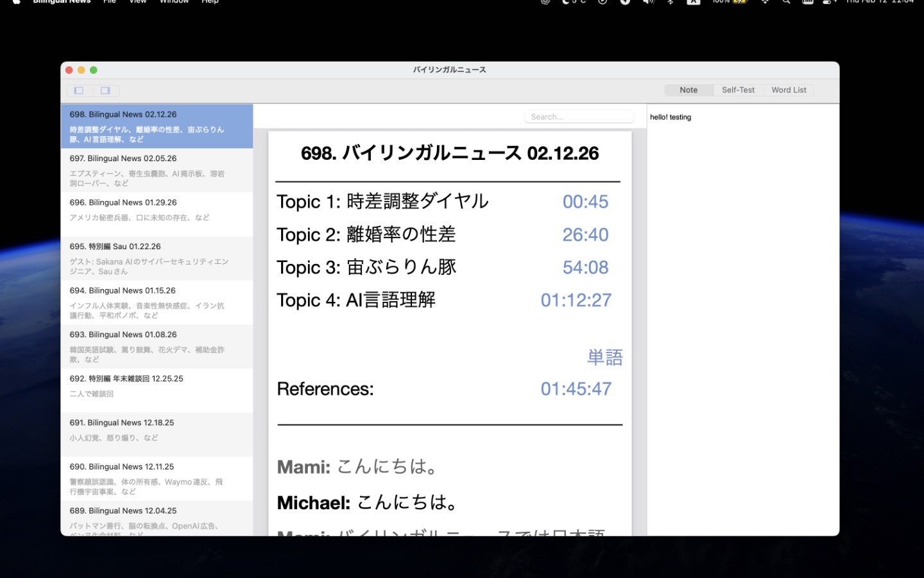The width and height of the screenshot is (924, 578).
Task: Jump to Topic 2 timestamp 26:40
Action: coord(585,234)
